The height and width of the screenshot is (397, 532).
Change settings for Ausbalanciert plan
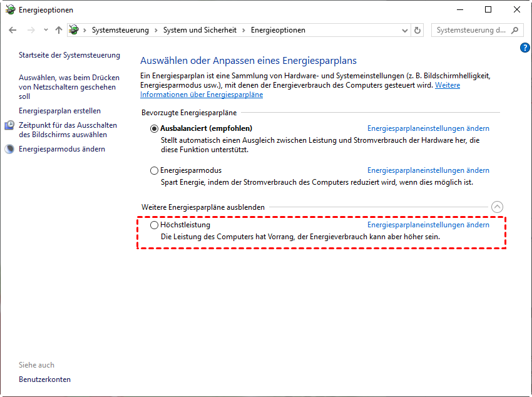point(428,128)
